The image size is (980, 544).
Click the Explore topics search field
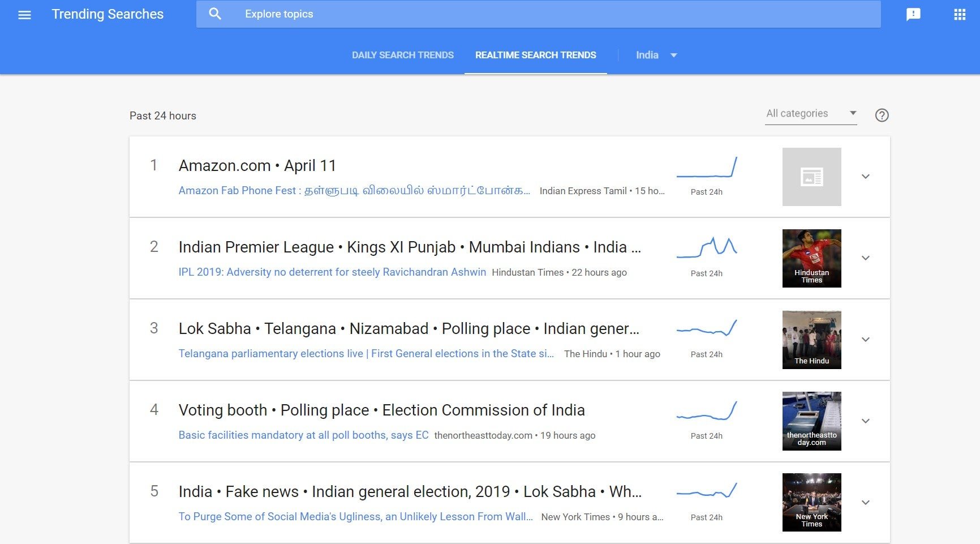[x=538, y=14]
